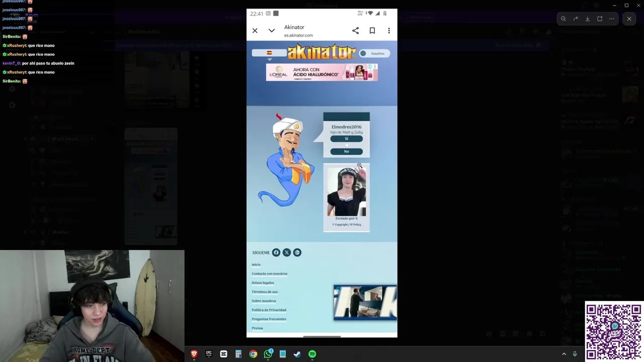Tap the share icon in the Akinator browser bar

[356, 31]
